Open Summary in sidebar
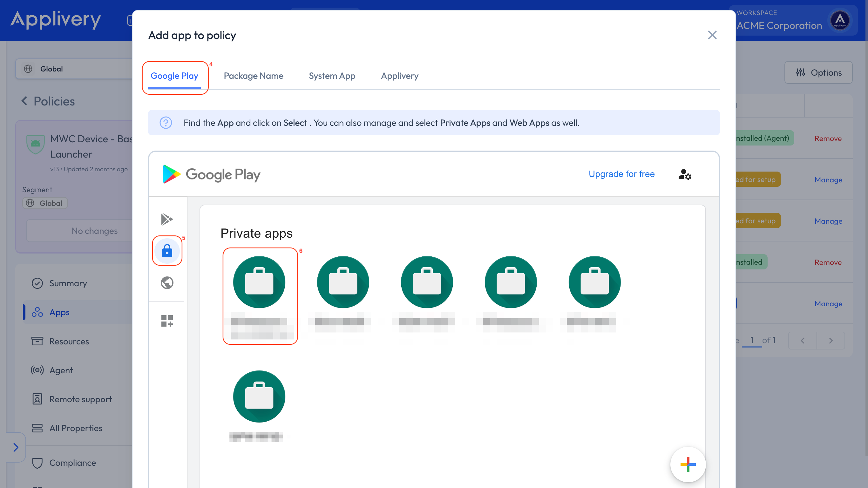The height and width of the screenshot is (488, 868). [68, 283]
